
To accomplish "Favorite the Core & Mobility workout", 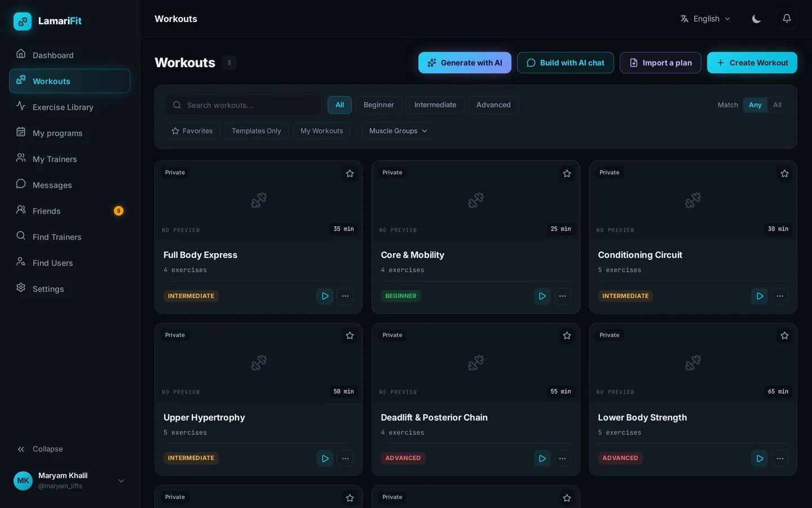I will [x=567, y=173].
